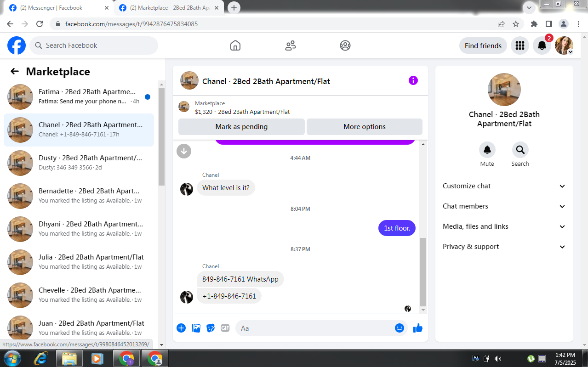Attach a photo using the image icon
The image size is (588, 367).
pyautogui.click(x=196, y=328)
